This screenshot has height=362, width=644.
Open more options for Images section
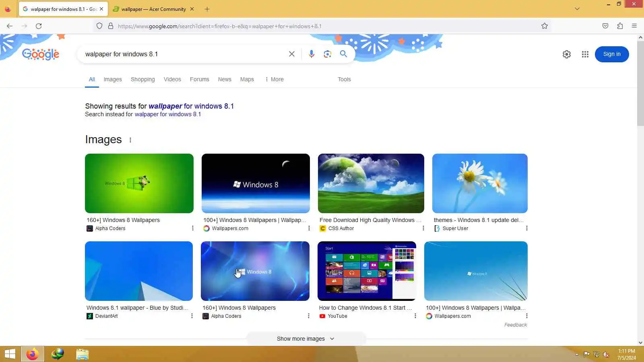coord(130,140)
